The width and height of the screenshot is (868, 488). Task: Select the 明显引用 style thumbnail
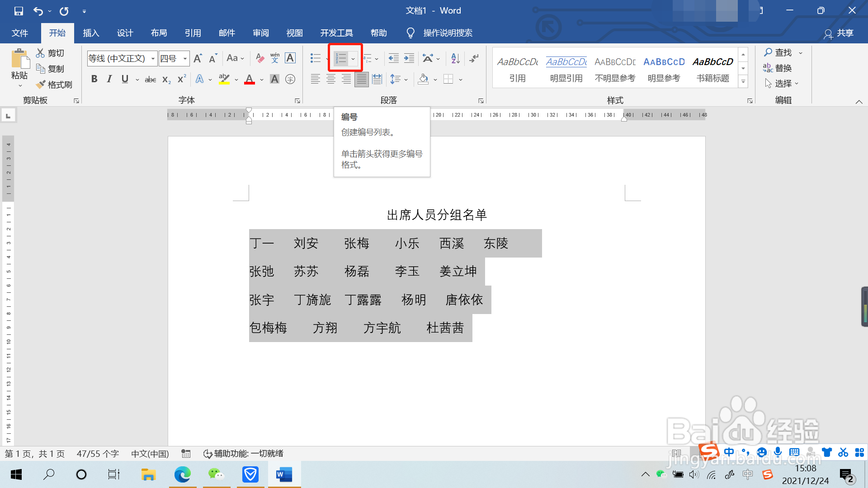click(x=566, y=68)
